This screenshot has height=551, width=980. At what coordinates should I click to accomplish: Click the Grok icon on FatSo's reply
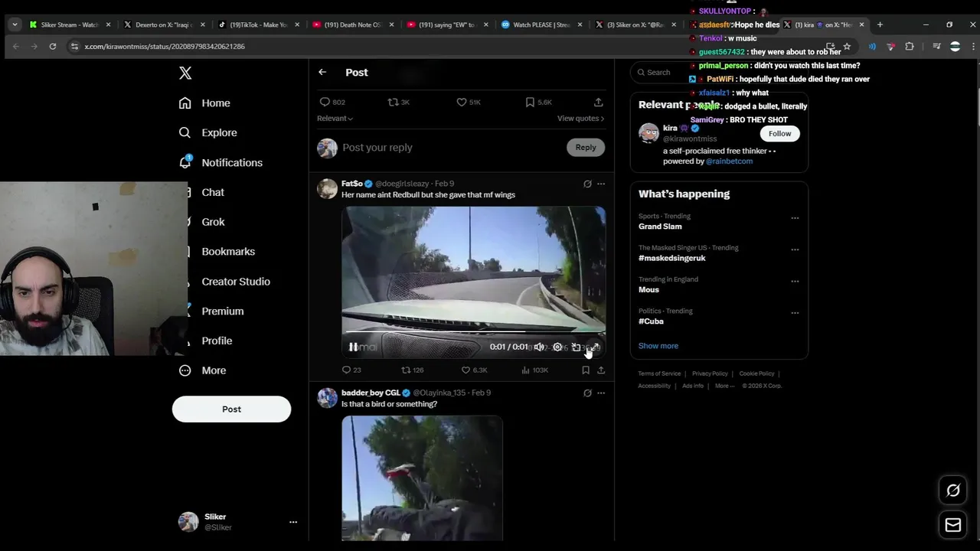pyautogui.click(x=587, y=184)
